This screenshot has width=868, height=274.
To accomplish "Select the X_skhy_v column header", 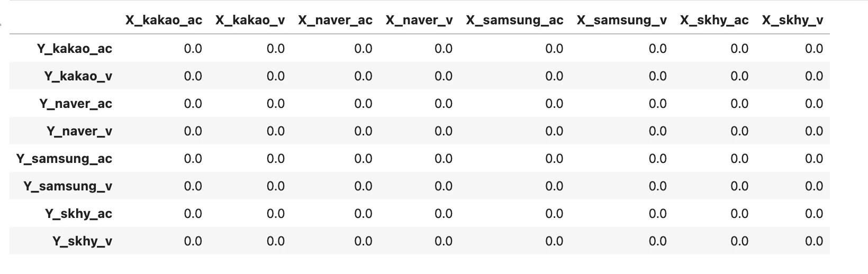I will pos(792,21).
